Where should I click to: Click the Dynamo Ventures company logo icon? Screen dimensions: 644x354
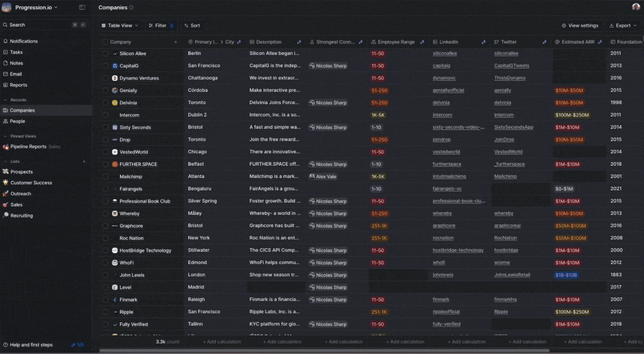(x=115, y=78)
